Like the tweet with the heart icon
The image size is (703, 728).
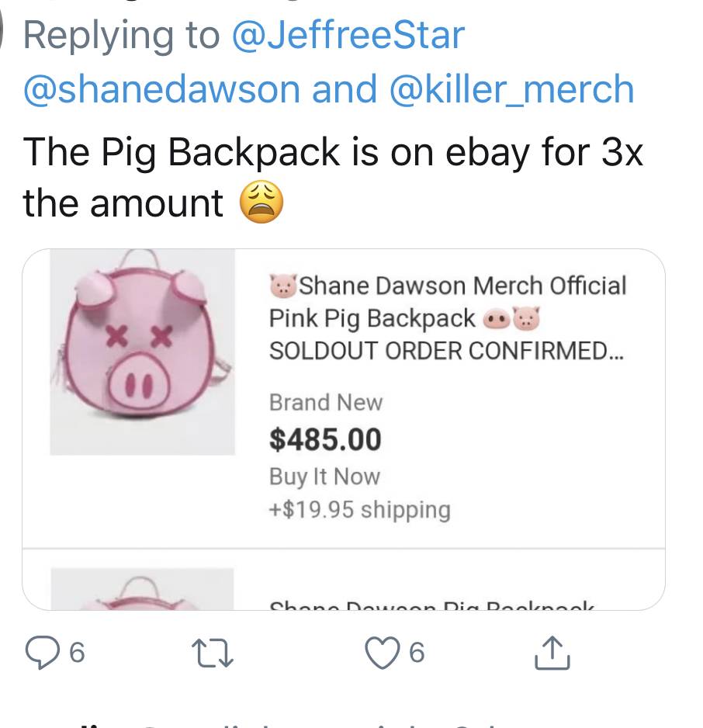click(x=383, y=653)
